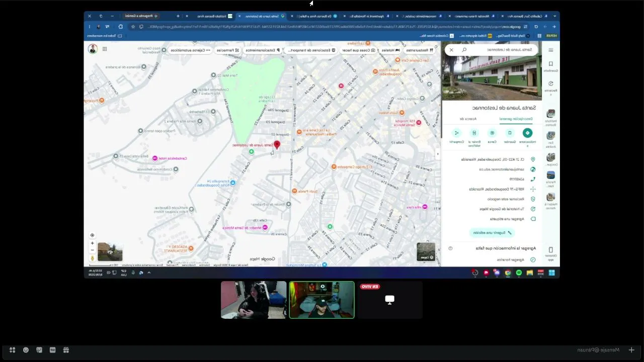Open Todos los marcadores folder
Viewport: 644px width, 362px height.
(x=105, y=36)
